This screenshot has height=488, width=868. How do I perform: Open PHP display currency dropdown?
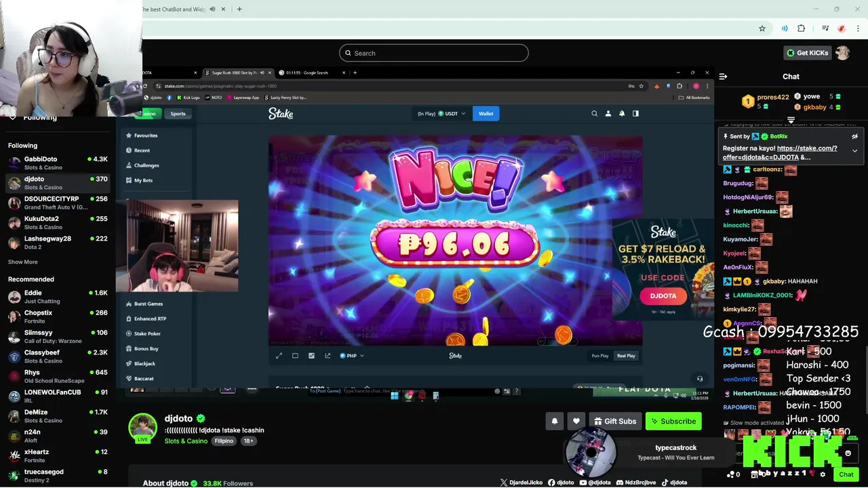tap(352, 356)
